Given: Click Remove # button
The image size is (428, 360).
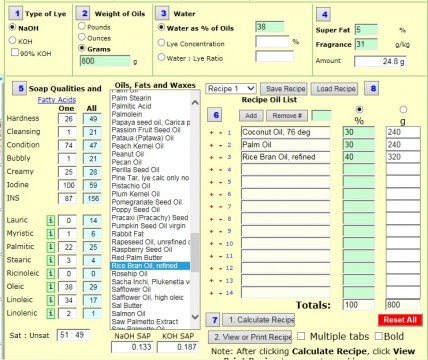Looking at the screenshot, I should (x=287, y=116).
